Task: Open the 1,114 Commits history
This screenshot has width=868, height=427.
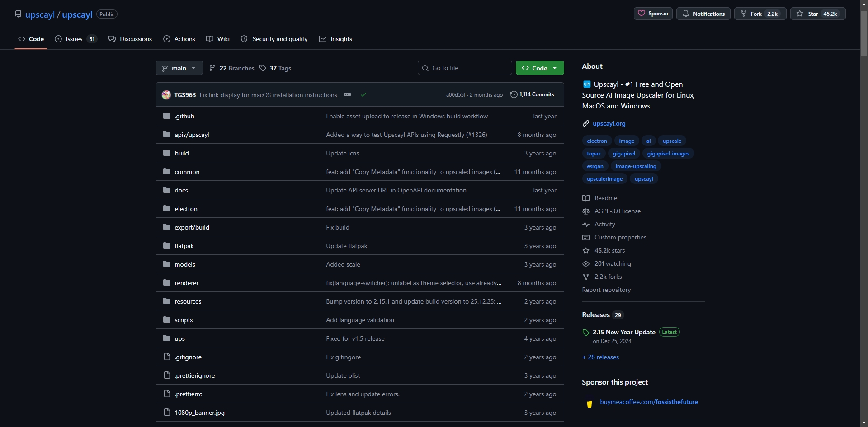Action: point(532,94)
